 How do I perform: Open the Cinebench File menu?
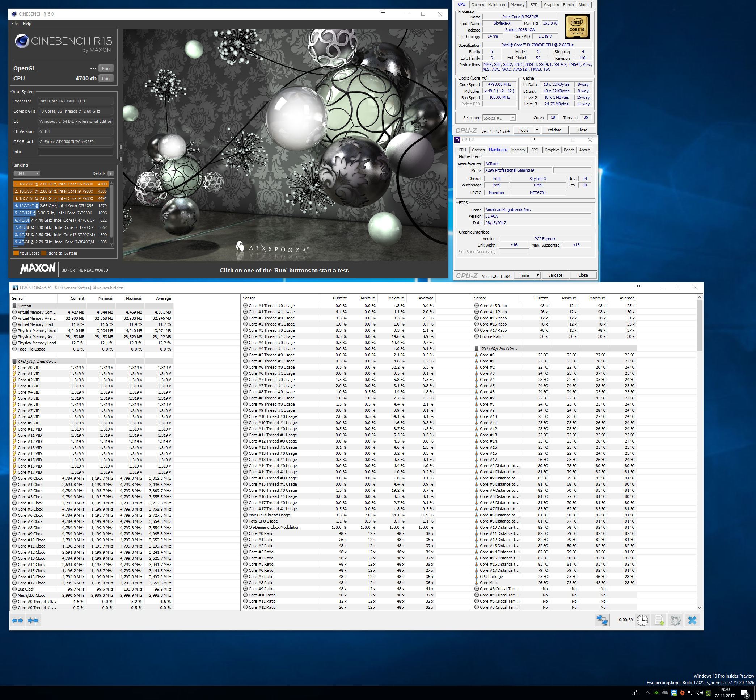coord(14,24)
